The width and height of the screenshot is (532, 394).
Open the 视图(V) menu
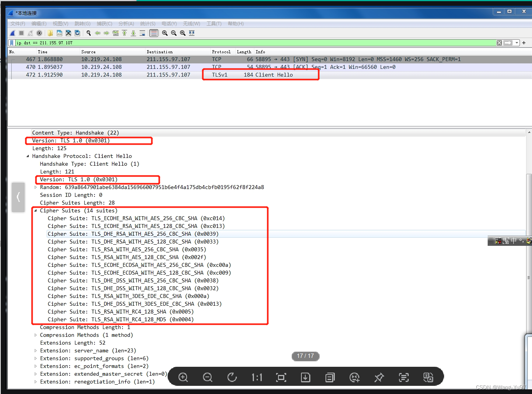[61, 24]
